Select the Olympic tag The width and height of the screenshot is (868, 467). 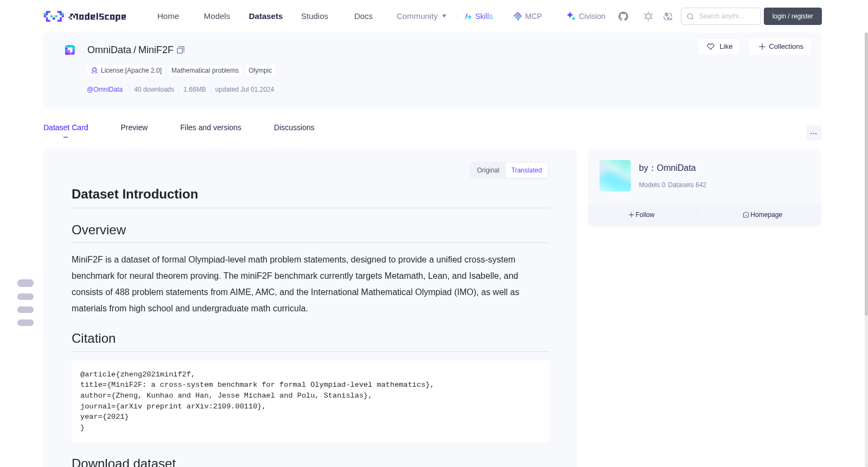(x=260, y=71)
